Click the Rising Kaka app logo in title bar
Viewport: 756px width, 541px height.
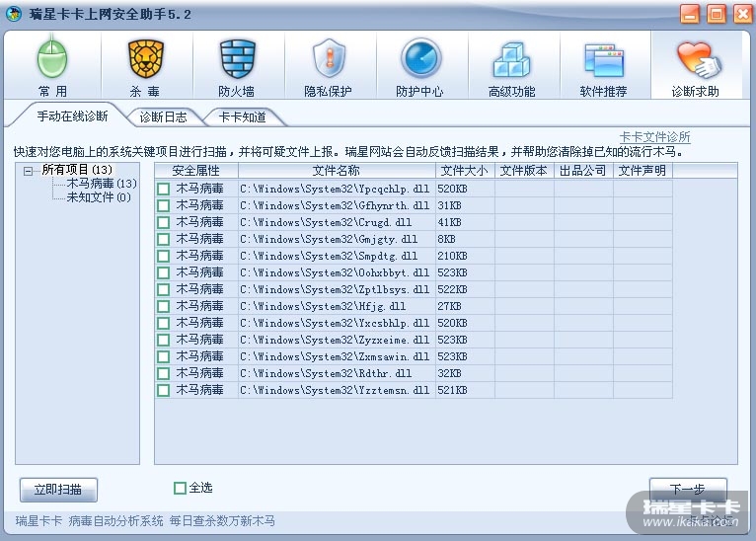click(14, 14)
